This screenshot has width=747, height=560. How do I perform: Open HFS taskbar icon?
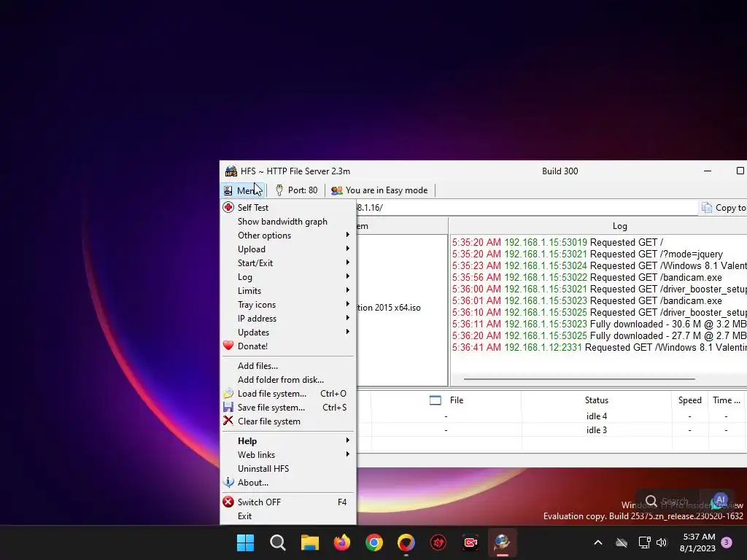pyautogui.click(x=502, y=542)
